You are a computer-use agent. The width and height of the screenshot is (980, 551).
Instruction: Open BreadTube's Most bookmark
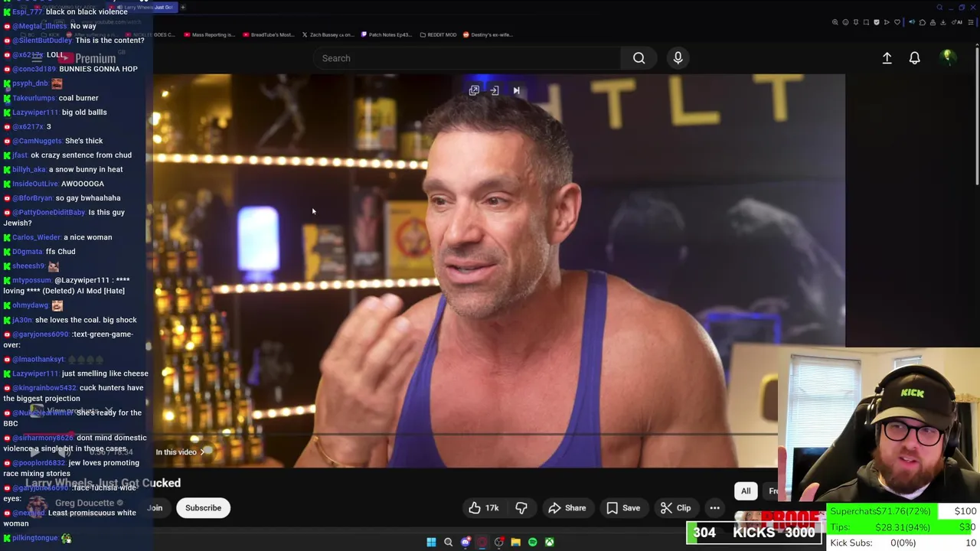pos(267,34)
